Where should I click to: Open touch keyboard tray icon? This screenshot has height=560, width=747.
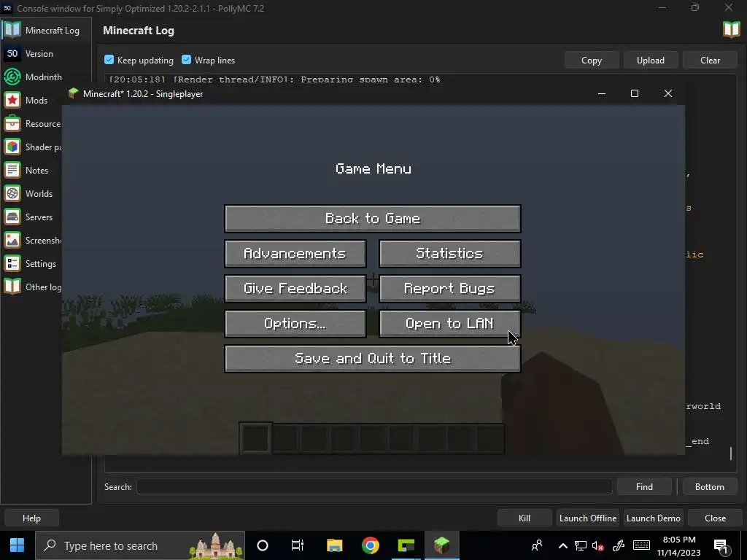pos(641,545)
